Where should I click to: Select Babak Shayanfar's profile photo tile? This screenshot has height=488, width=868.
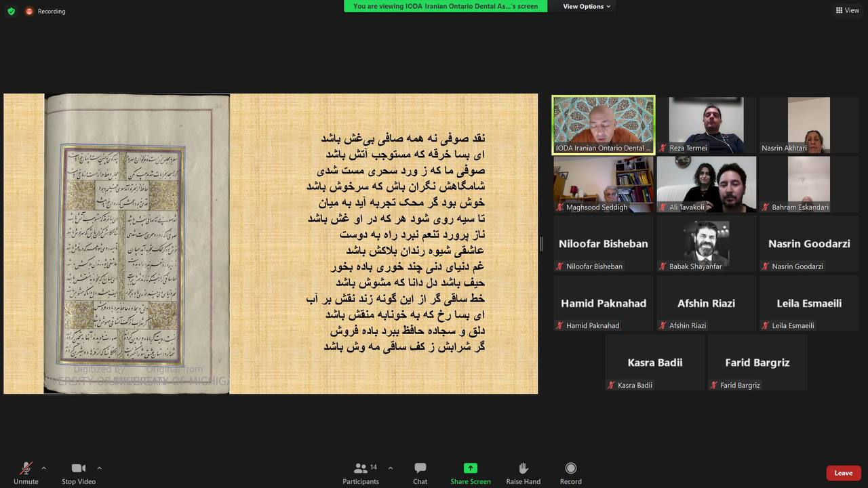coord(706,243)
